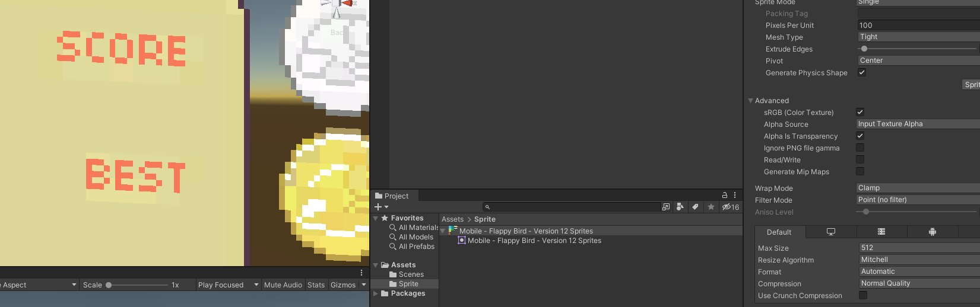Screen dimensions: 980x307
Task: Open the Project panel three-dot menu
Action: (735, 195)
